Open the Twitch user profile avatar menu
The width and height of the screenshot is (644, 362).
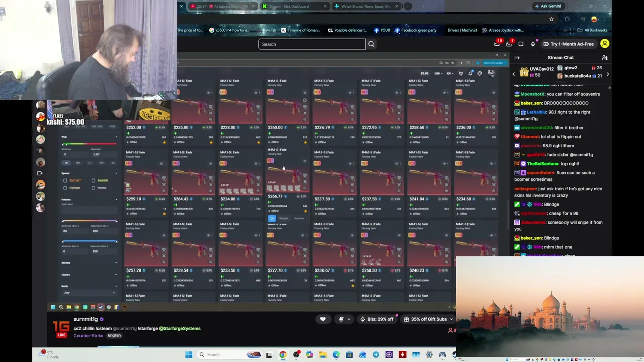point(605,44)
